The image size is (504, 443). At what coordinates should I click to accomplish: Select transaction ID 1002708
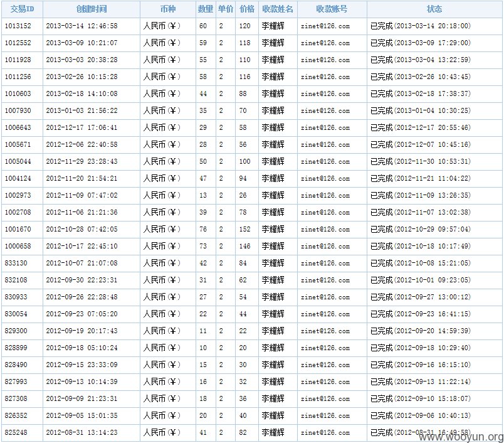pos(18,212)
